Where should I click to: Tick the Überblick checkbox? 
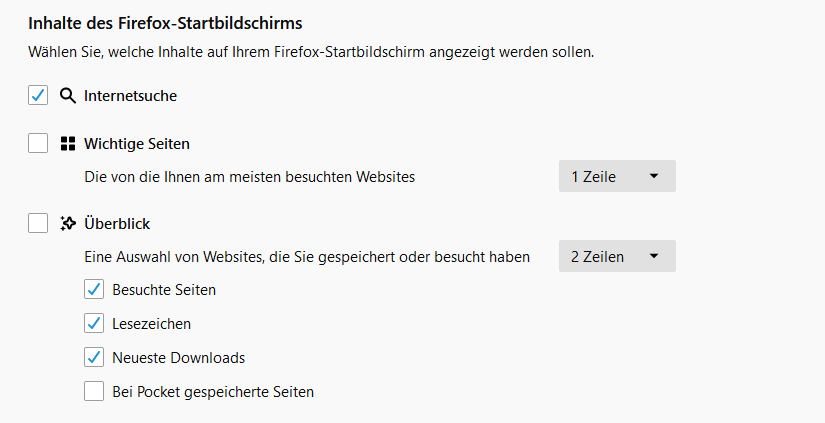(x=38, y=224)
